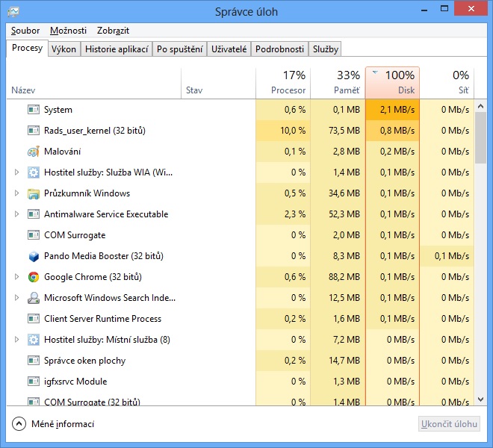This screenshot has width=493, height=448.
Task: Click the Windows Search Indexer icon
Action: (x=34, y=298)
